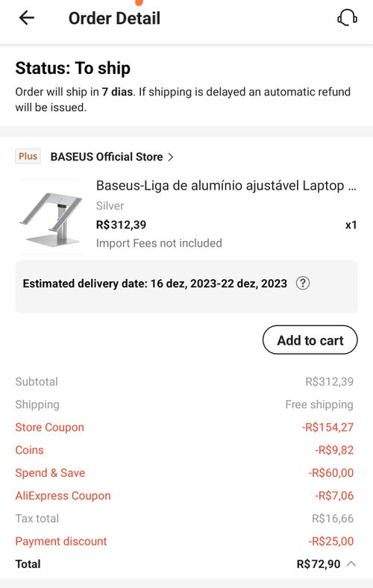View the laptop stand product thumbnail
373x588 pixels.
tap(51, 216)
